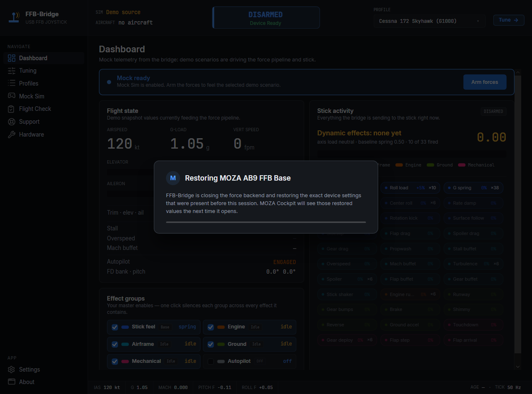Image resolution: width=532 pixels, height=394 pixels.
Task: Click the Gear bumps effect chip
Action: (347, 309)
